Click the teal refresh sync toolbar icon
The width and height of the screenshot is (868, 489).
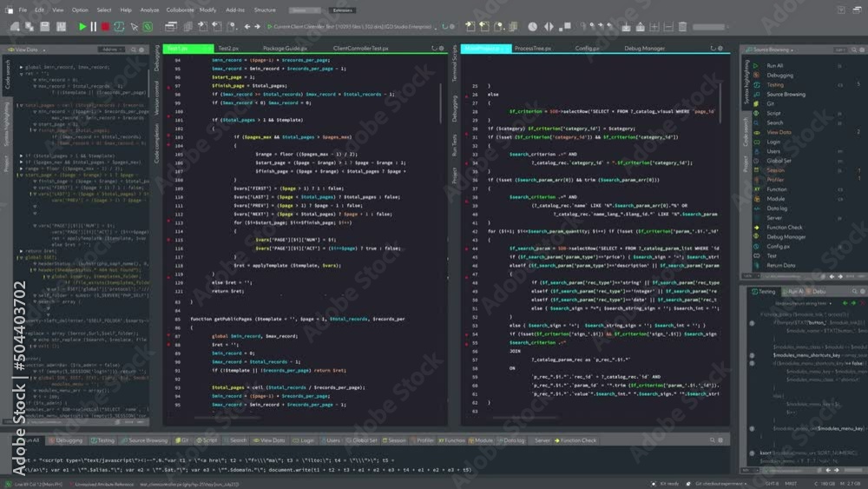click(x=119, y=26)
